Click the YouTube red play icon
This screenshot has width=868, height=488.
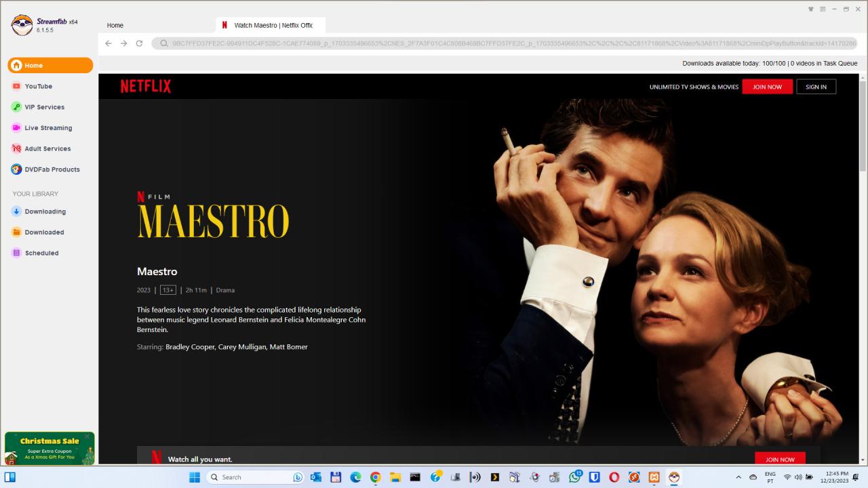(16, 86)
